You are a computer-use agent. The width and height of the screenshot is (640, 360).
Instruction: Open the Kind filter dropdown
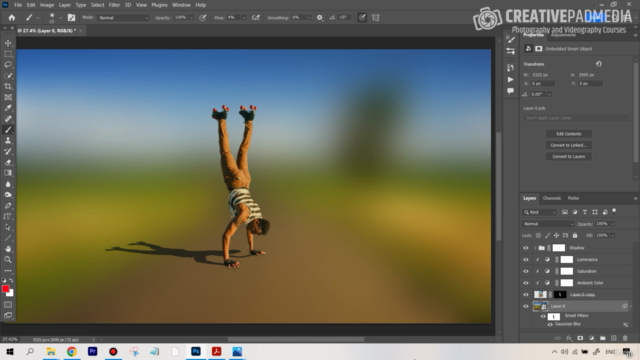pyautogui.click(x=539, y=212)
